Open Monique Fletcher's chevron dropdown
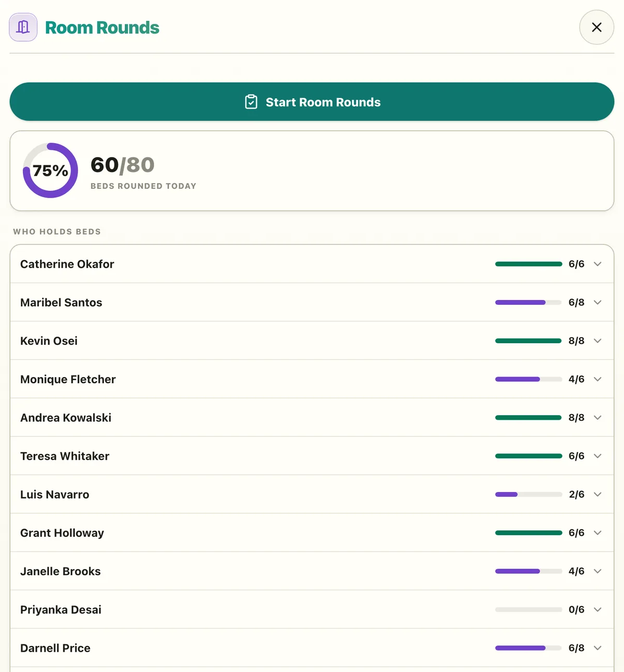 597,379
